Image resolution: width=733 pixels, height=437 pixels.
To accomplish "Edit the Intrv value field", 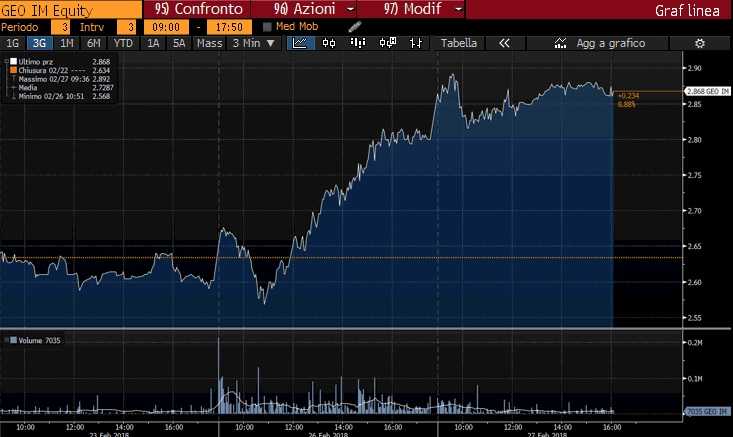I will coord(126,27).
